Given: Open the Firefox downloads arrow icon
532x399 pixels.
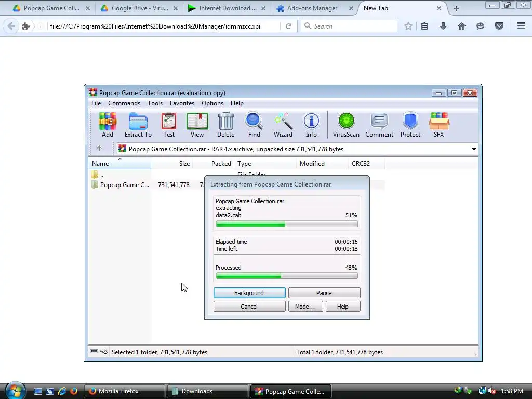Looking at the screenshot, I should point(443,26).
